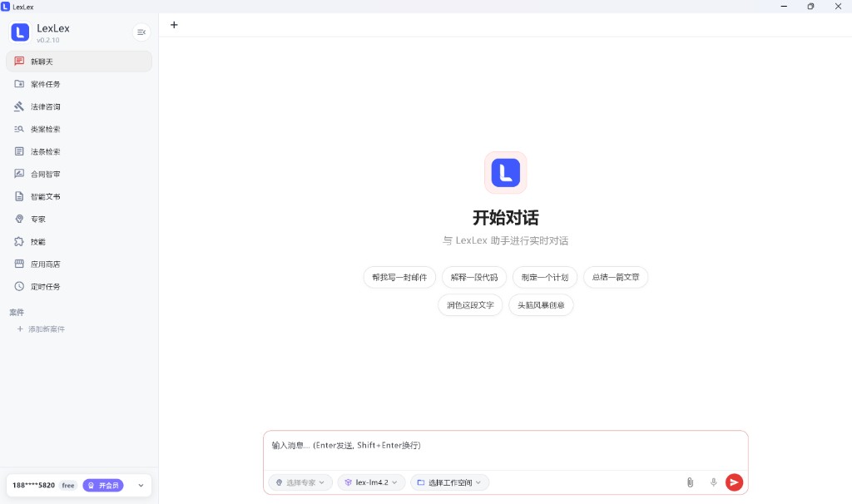Send the message with the red arrow button
Screen dimensions: 852x504
click(x=734, y=482)
